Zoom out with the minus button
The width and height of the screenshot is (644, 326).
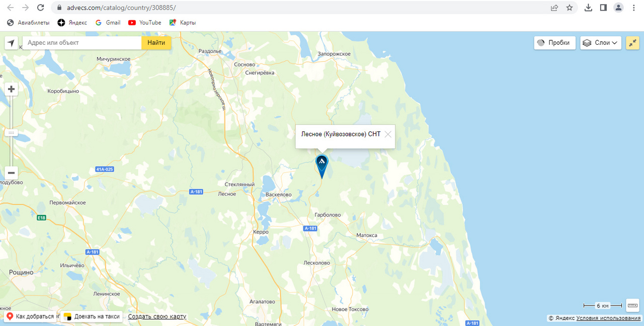tap(12, 173)
